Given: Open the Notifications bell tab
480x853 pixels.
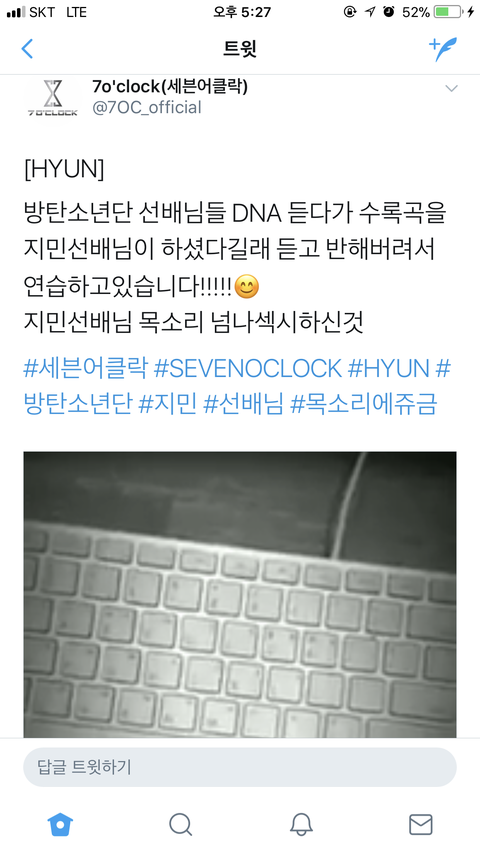Looking at the screenshot, I should coord(301,824).
